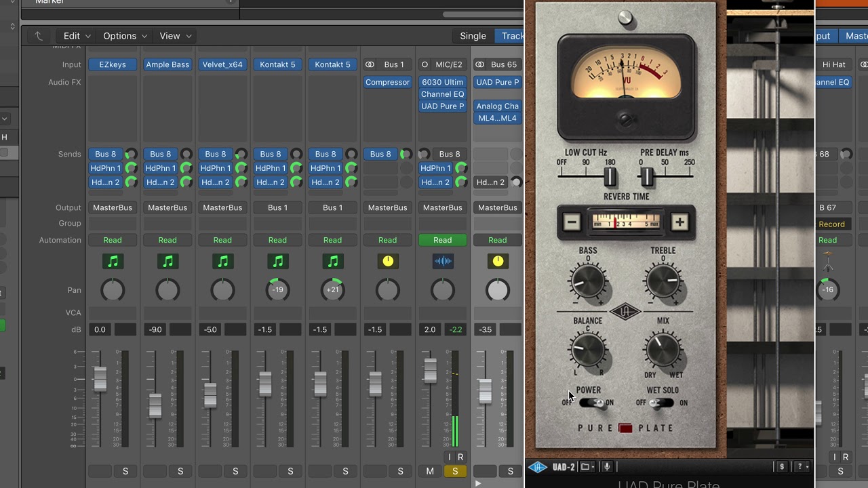The height and width of the screenshot is (488, 868).
Task: Click the microphone icon in UAD-2 toolbar
Action: tap(607, 467)
